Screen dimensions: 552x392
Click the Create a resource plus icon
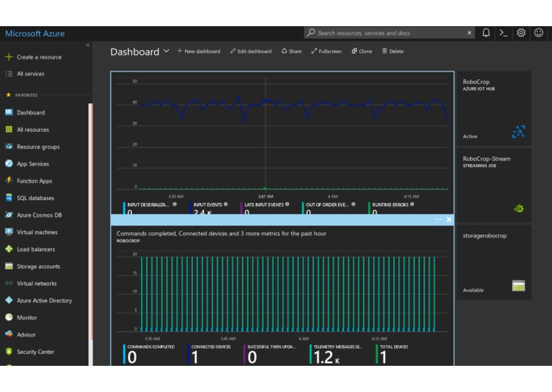9,57
